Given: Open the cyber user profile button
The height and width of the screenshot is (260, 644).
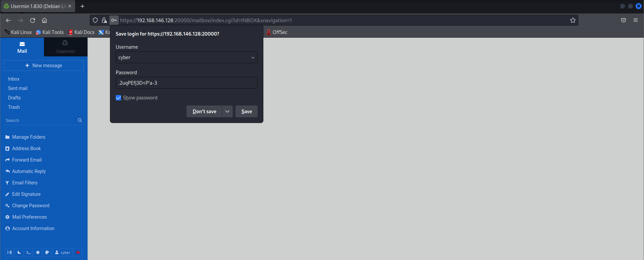Looking at the screenshot, I should (62, 252).
